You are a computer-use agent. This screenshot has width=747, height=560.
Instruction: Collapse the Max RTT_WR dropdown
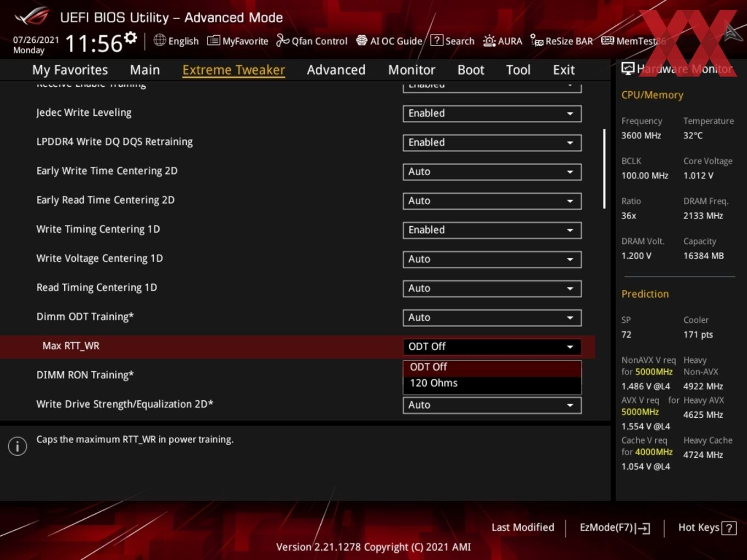click(x=492, y=346)
